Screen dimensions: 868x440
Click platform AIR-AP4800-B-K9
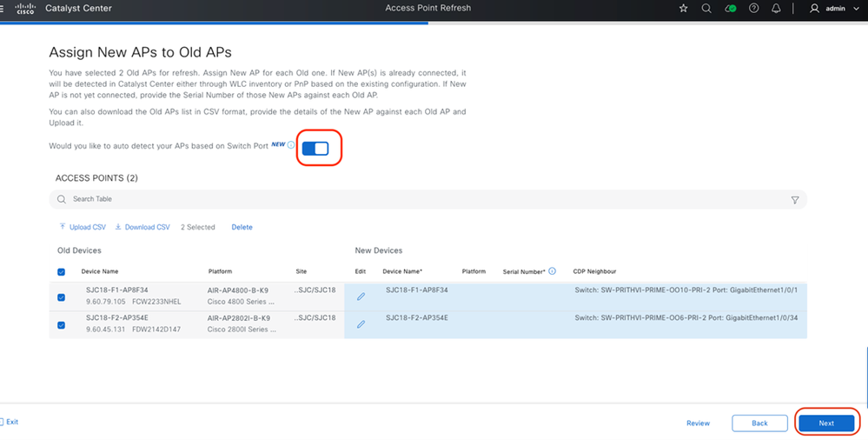point(238,290)
